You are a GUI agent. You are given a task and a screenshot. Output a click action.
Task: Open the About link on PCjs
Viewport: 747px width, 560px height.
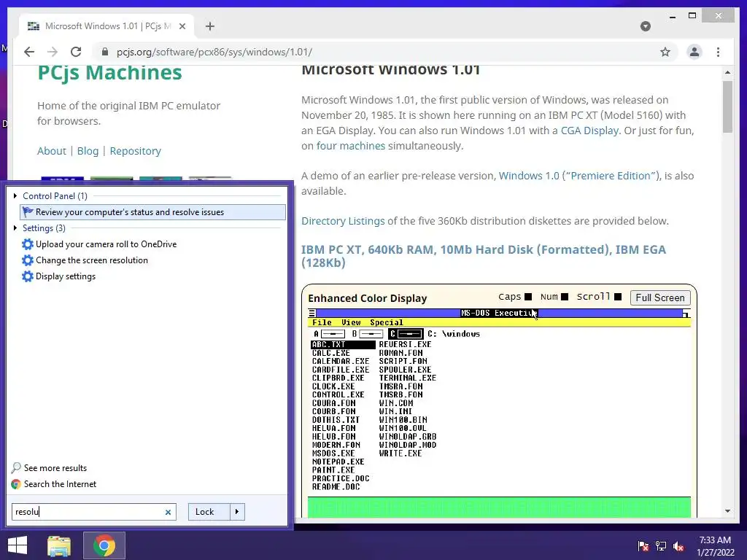click(x=52, y=151)
